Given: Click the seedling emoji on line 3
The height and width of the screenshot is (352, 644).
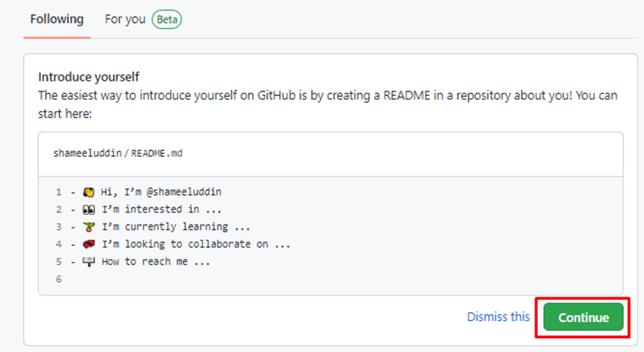Looking at the screenshot, I should tap(88, 227).
